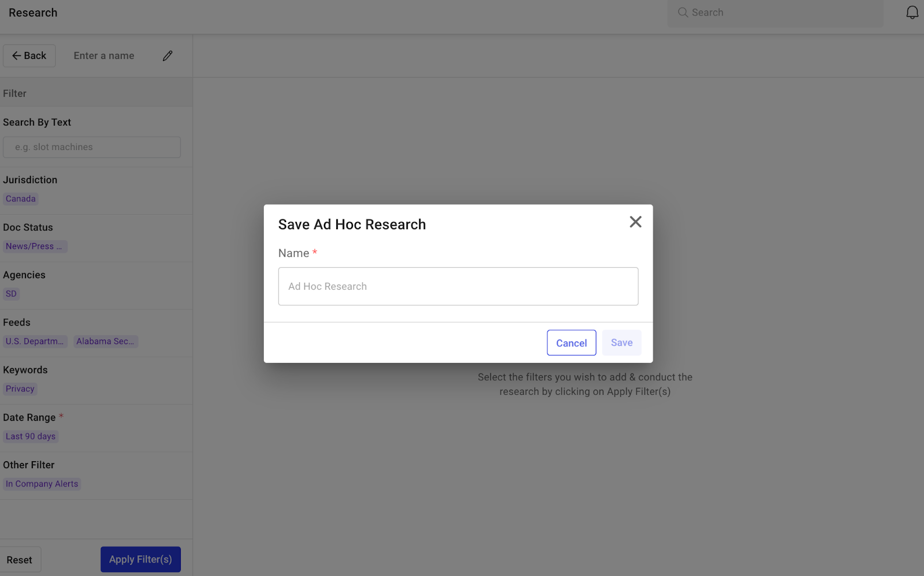
Task: Click the Save button in dialog
Action: pyautogui.click(x=621, y=343)
